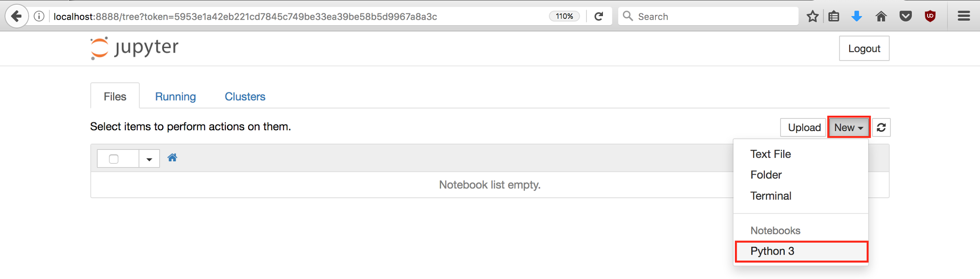
Task: Select Python 3 from the Notebooks menu
Action: 772,251
